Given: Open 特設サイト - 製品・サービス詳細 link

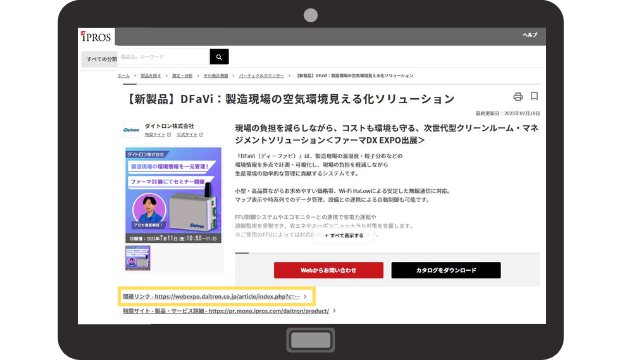Looking at the screenshot, I should coord(229,311).
